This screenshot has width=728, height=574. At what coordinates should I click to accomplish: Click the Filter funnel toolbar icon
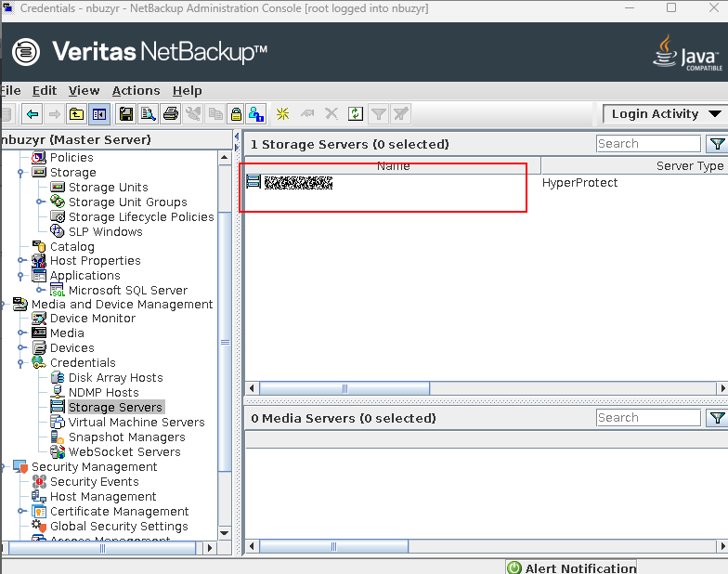379,113
